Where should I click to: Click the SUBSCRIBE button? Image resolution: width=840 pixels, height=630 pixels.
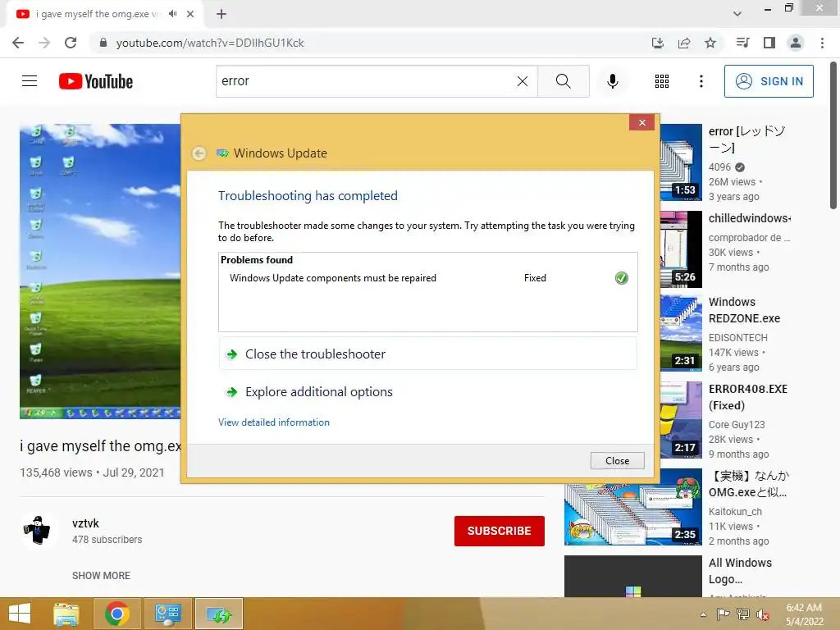point(500,531)
